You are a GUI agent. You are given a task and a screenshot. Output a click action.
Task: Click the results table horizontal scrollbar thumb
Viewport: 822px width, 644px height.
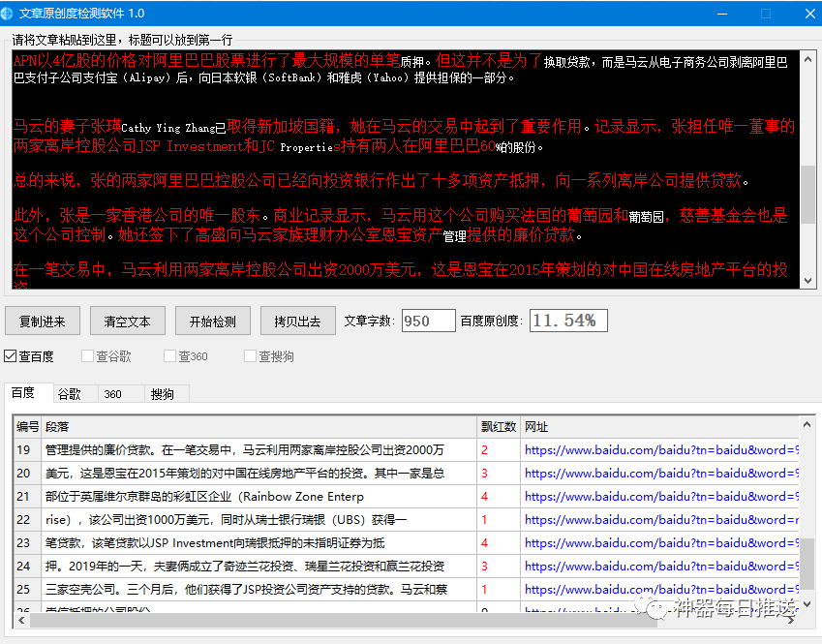click(x=344, y=621)
